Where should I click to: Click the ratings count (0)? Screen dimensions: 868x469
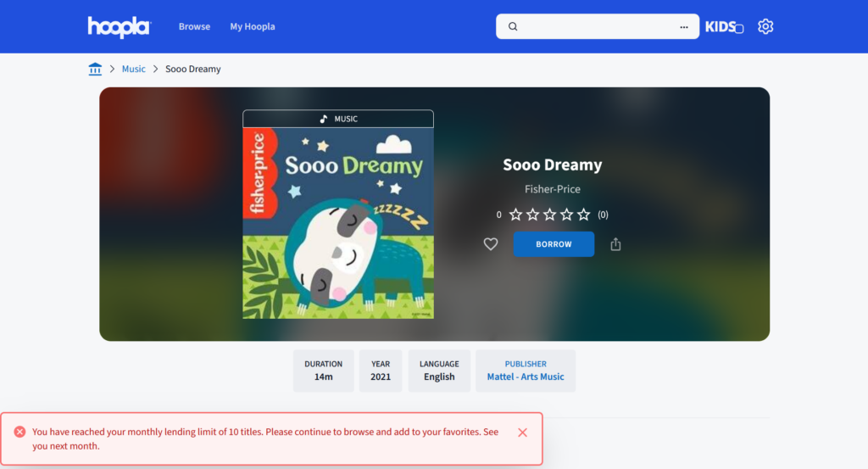pos(603,215)
